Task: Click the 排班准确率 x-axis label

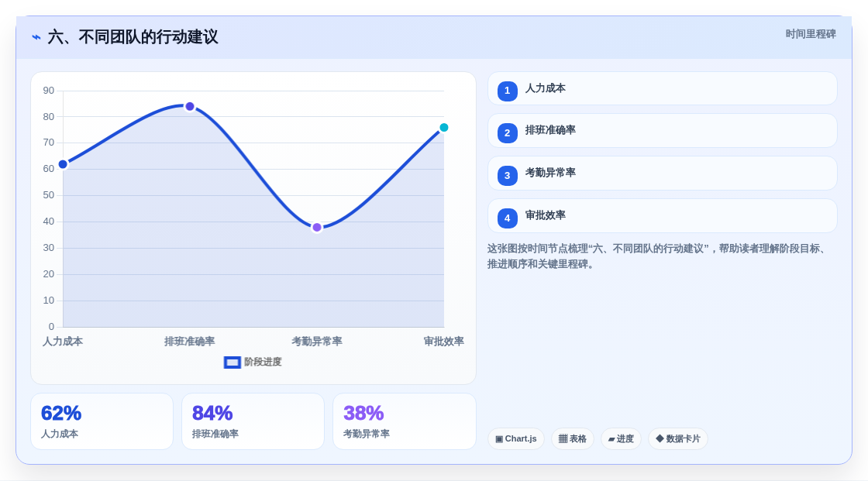Action: click(190, 342)
